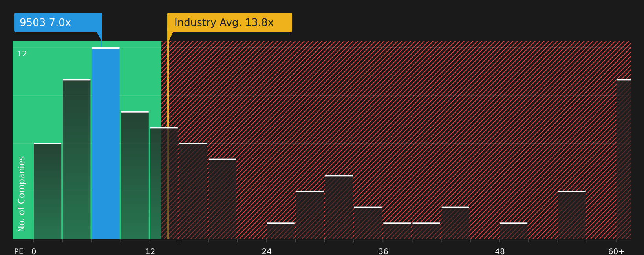This screenshot has height=255, width=644.
Task: Click the x-axis tick label 12
Action: point(150,251)
